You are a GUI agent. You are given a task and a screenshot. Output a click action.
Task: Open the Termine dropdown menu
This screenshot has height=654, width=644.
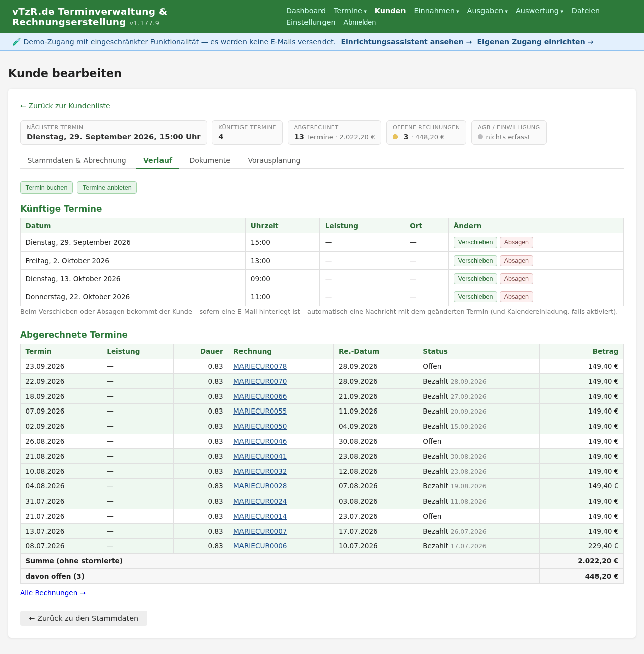(x=350, y=11)
